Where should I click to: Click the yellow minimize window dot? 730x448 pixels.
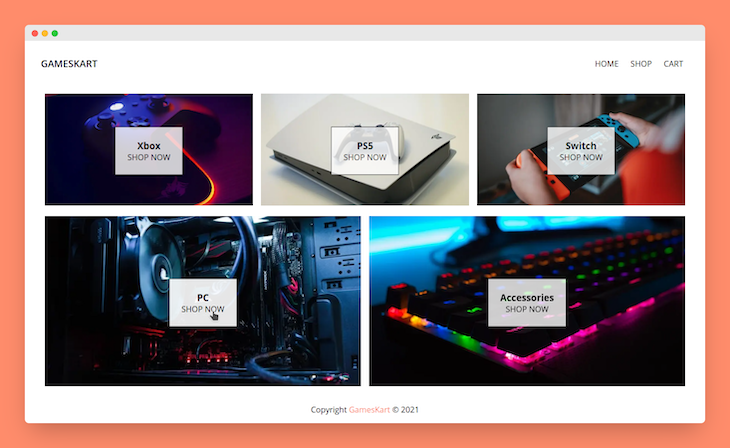coord(45,33)
